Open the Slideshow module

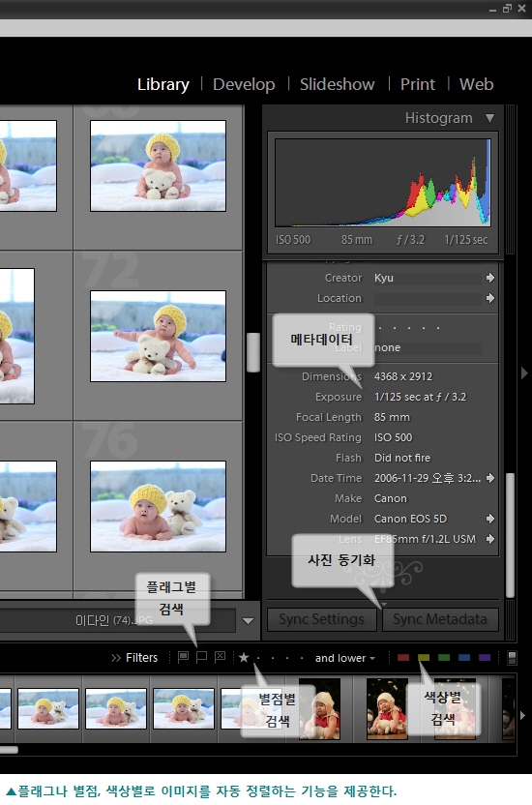click(337, 84)
